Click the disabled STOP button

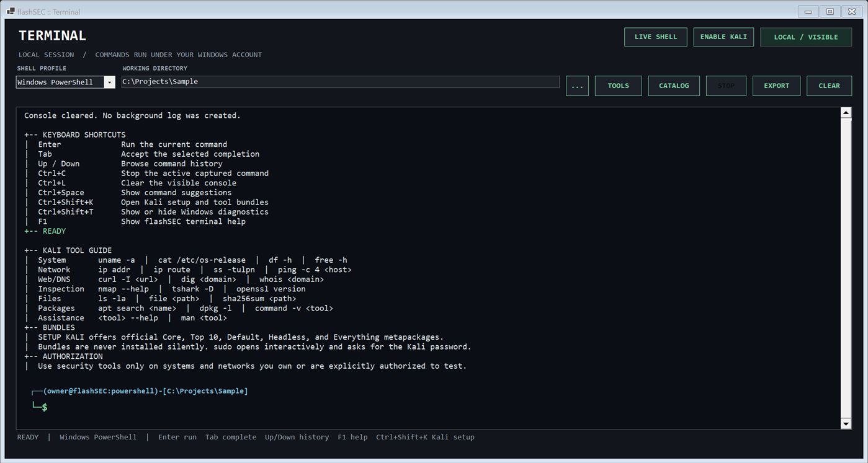click(x=726, y=86)
